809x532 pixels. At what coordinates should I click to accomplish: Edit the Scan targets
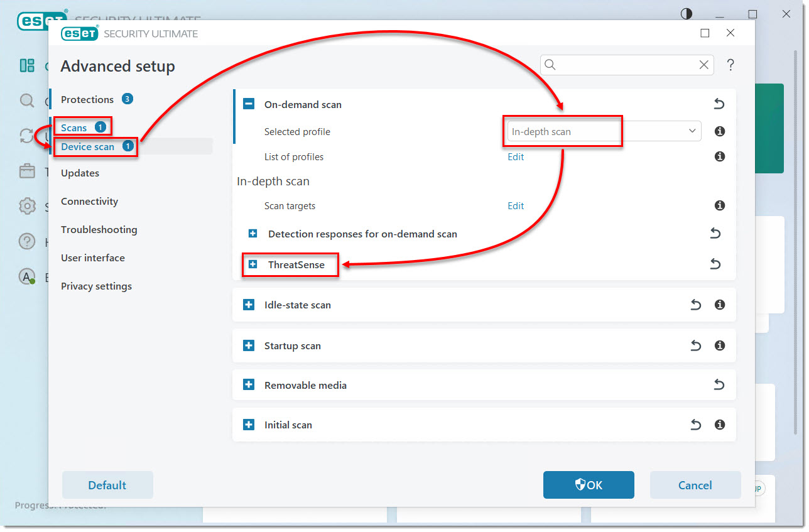[516, 205]
